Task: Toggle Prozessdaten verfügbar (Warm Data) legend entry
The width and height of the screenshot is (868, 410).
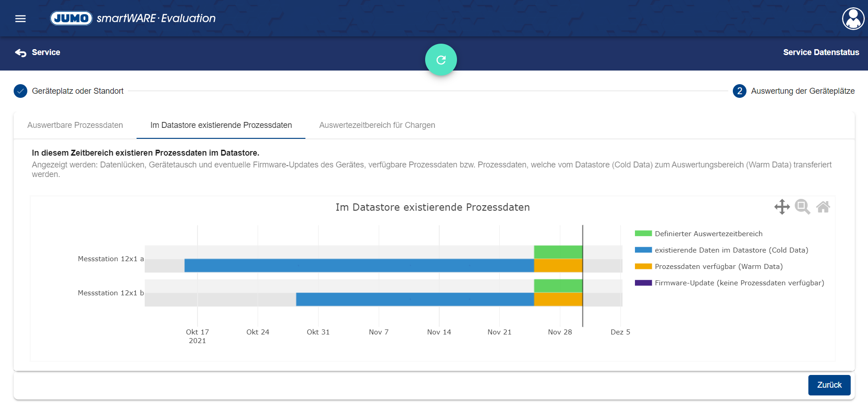Action: click(x=718, y=267)
